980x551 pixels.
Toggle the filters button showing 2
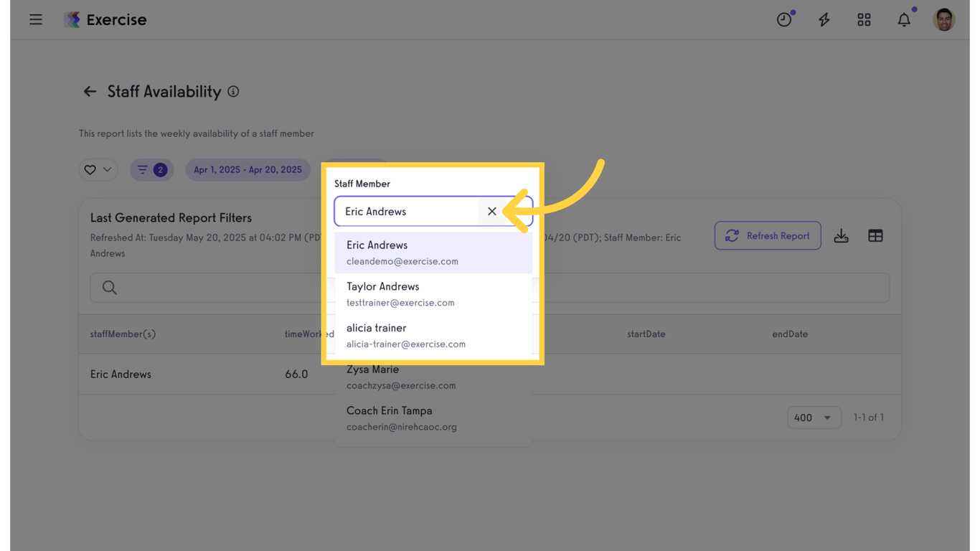151,170
